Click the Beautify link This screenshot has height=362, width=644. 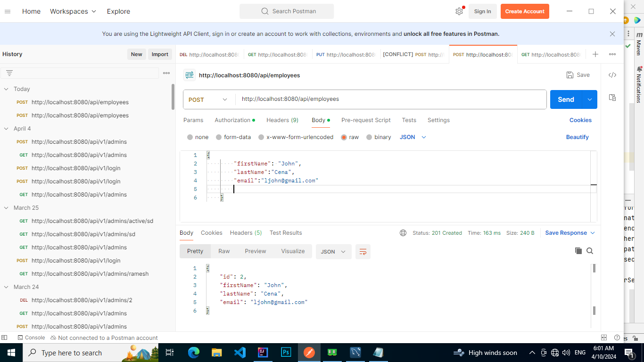point(578,137)
